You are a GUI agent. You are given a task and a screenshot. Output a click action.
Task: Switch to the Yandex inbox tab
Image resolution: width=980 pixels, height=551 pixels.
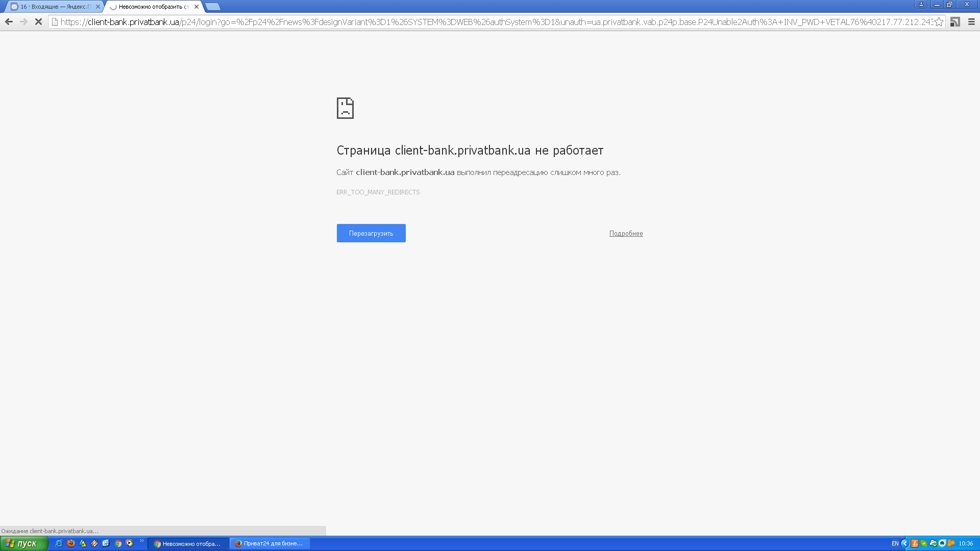54,7
